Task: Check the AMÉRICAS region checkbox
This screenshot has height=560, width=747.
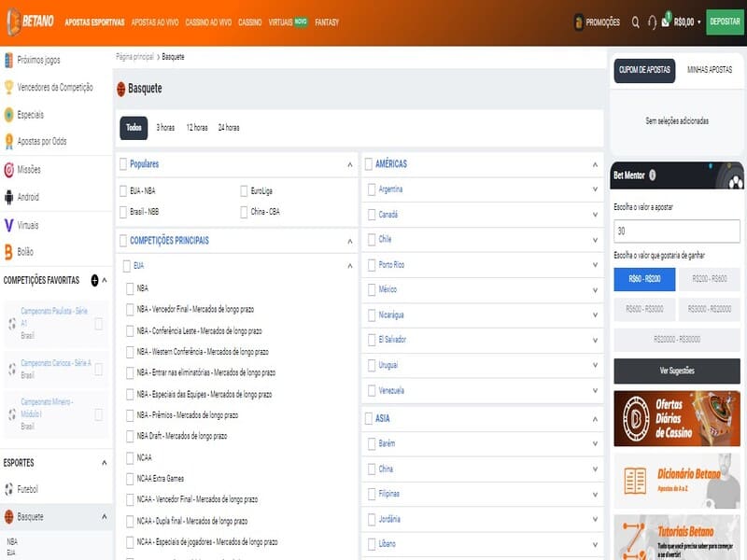Action: click(x=368, y=164)
